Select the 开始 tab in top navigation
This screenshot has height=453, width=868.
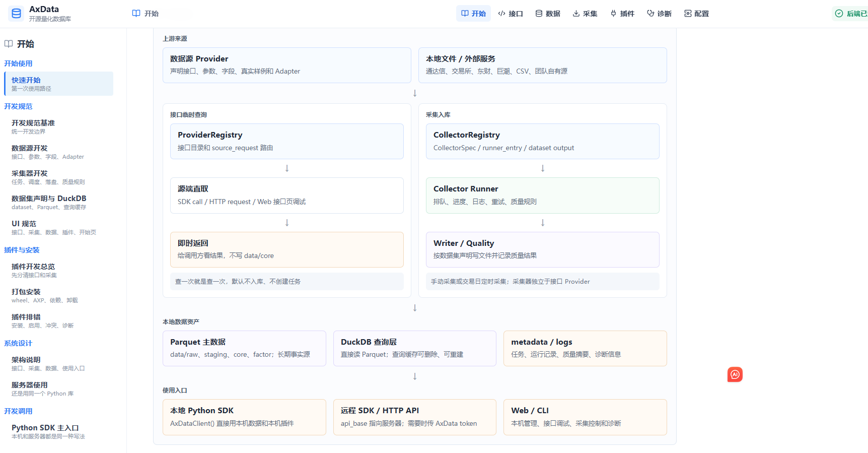pos(473,14)
